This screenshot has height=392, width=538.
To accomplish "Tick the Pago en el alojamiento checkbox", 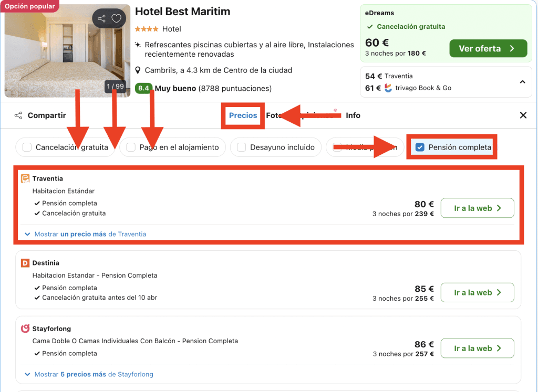I will [131, 147].
